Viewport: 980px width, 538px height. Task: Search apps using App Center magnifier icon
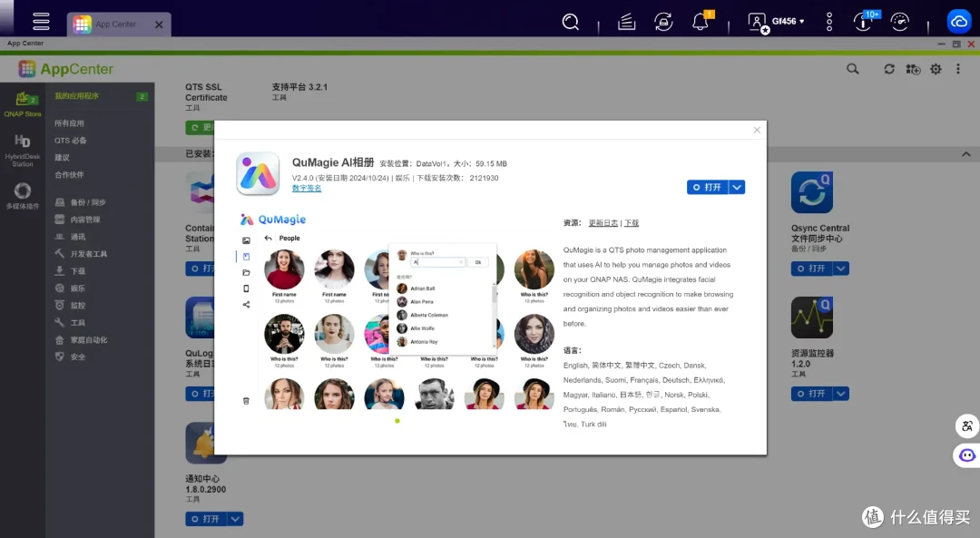[852, 69]
